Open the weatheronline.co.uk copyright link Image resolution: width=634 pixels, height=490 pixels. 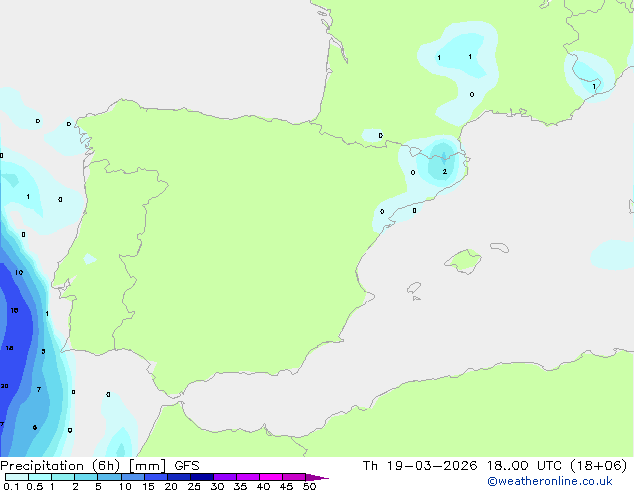tap(550, 482)
